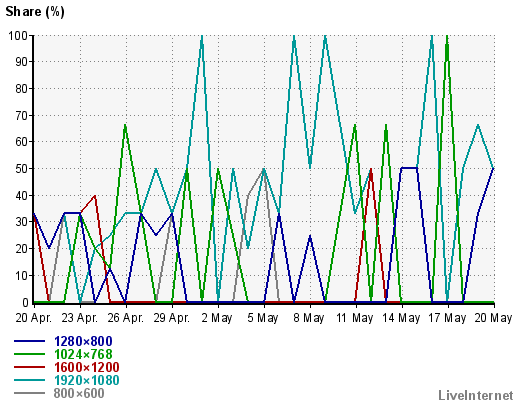This screenshot has width=520, height=405.
Task: Click the 26 Apr. axis date label
Action: 126,318
